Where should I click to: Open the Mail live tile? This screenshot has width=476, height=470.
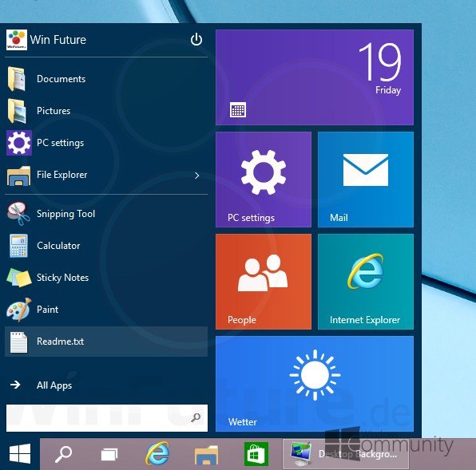tap(366, 180)
